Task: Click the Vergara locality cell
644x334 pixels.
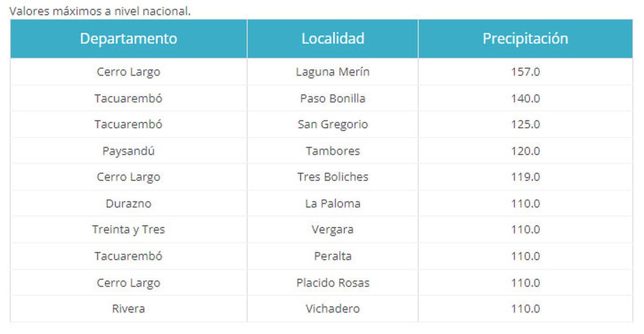Action: 333,230
